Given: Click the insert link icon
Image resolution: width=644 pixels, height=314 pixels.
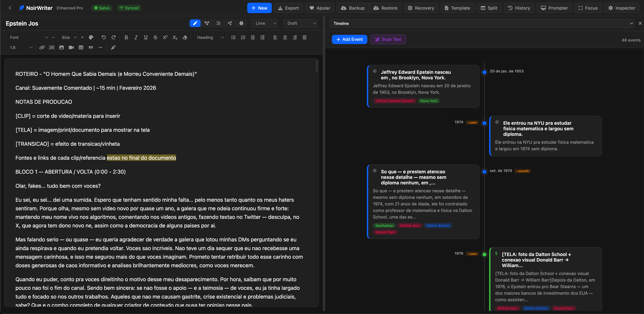Looking at the screenshot, I should [x=42, y=48].
